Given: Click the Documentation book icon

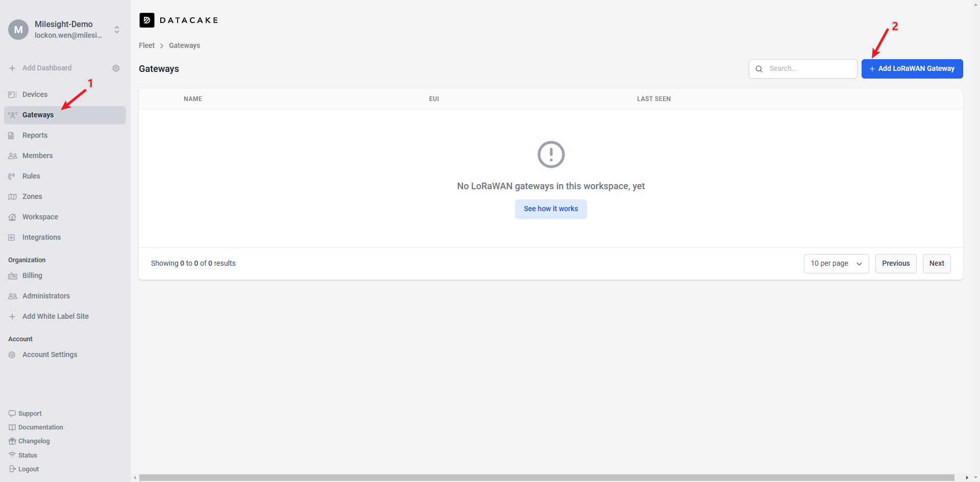Looking at the screenshot, I should coord(12,427).
